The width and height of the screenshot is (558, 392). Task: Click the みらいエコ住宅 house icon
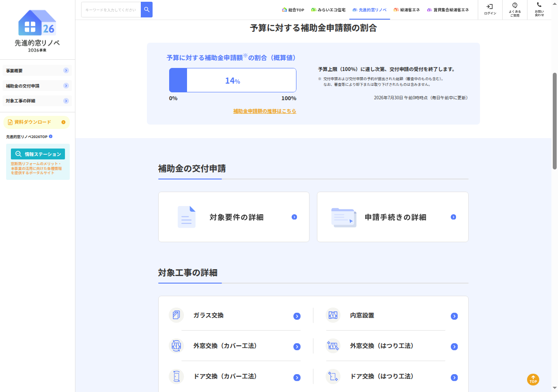click(x=313, y=10)
